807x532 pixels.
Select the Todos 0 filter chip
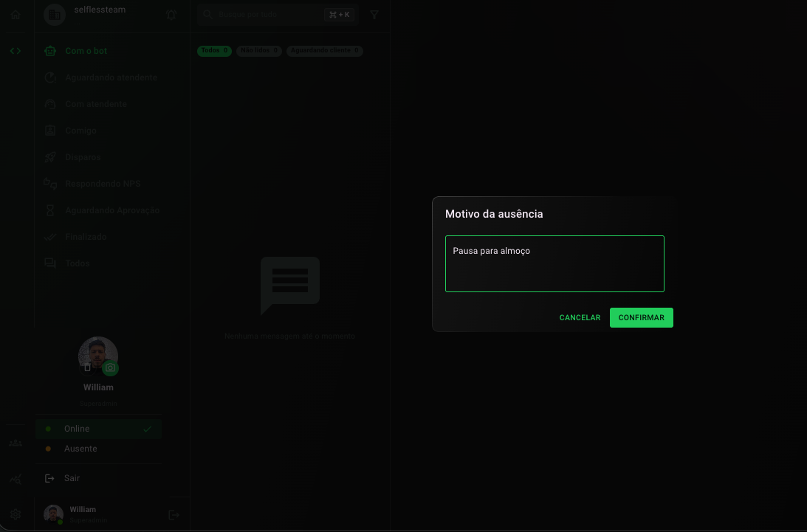tap(214, 50)
